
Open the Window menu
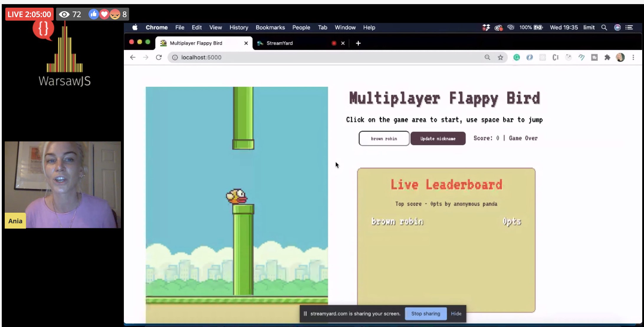click(x=345, y=27)
